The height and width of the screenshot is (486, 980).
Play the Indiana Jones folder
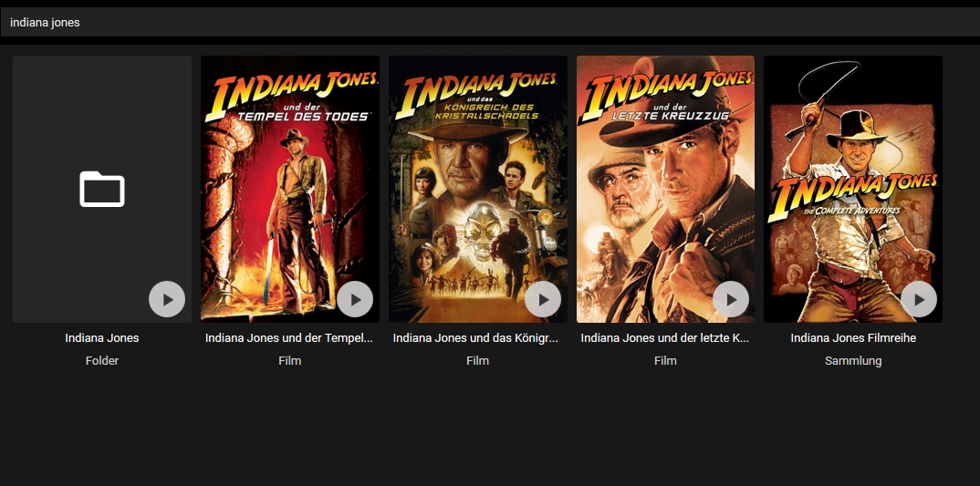[167, 299]
